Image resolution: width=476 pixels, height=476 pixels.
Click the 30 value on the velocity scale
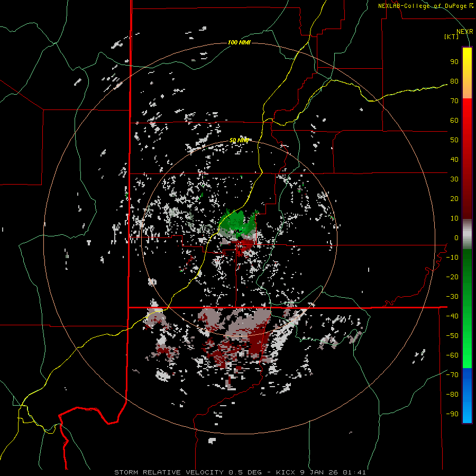click(454, 179)
